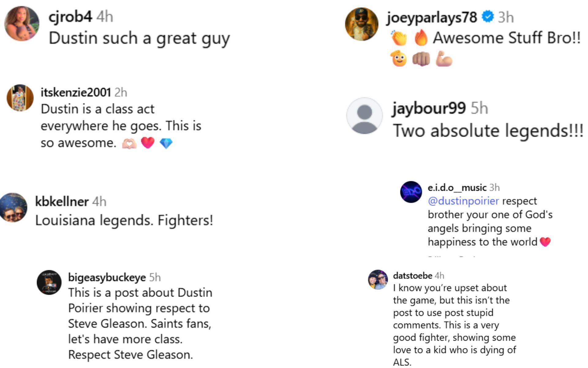Open the @dustinpoirier mention link
Image resolution: width=588 pixels, height=368 pixels.
coord(463,201)
